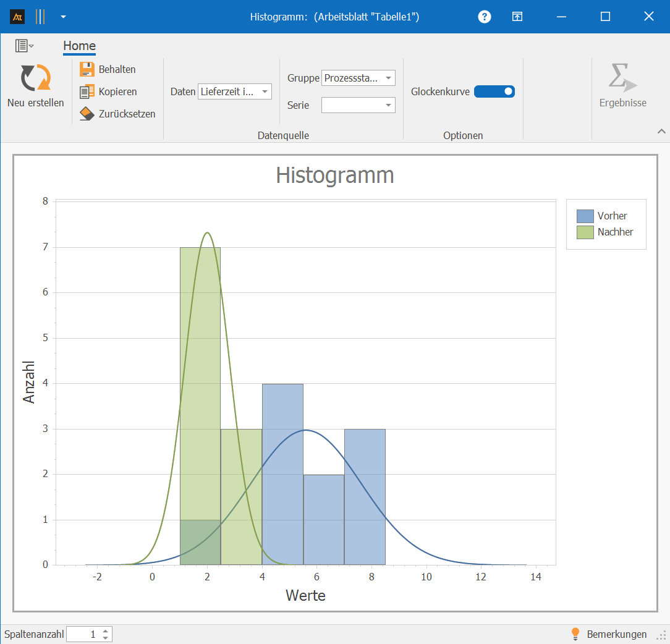The height and width of the screenshot is (644, 670).
Task: Toggle the Glockenkurve switch off
Action: click(x=494, y=91)
